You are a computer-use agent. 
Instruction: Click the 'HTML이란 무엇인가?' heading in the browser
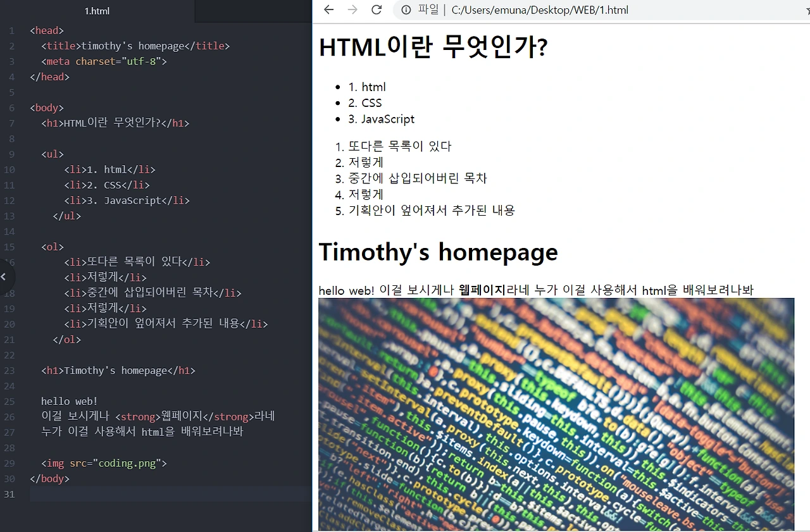coord(433,47)
